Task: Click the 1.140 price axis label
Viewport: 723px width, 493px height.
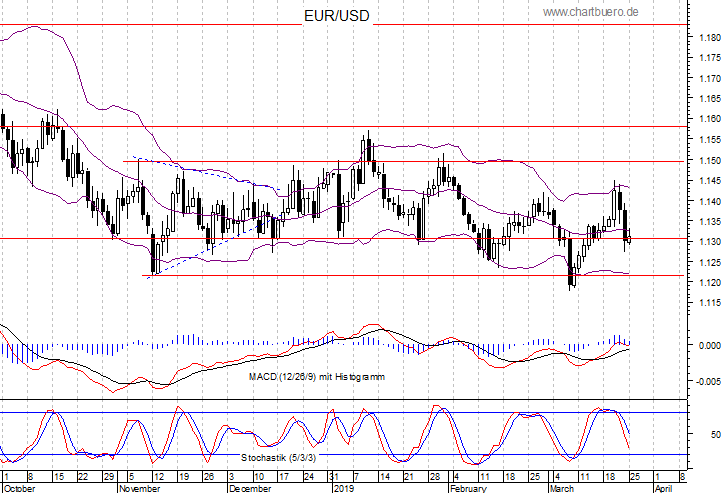Action: [710, 201]
